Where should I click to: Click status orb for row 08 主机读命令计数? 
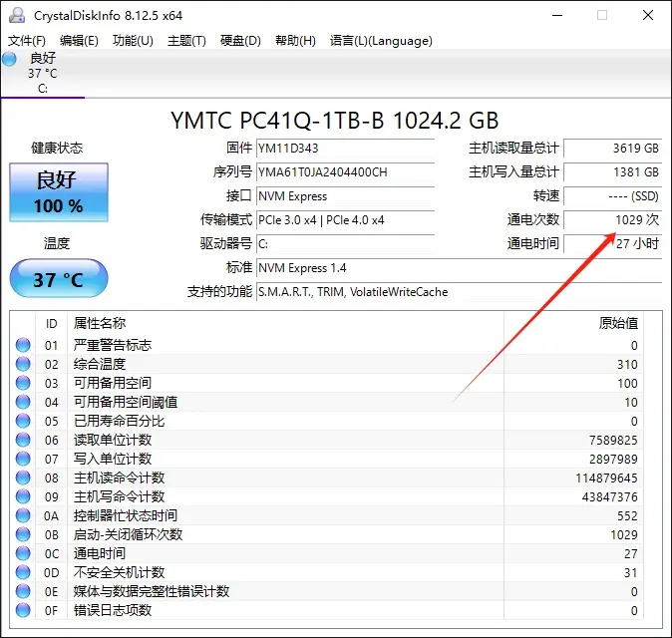(x=23, y=478)
